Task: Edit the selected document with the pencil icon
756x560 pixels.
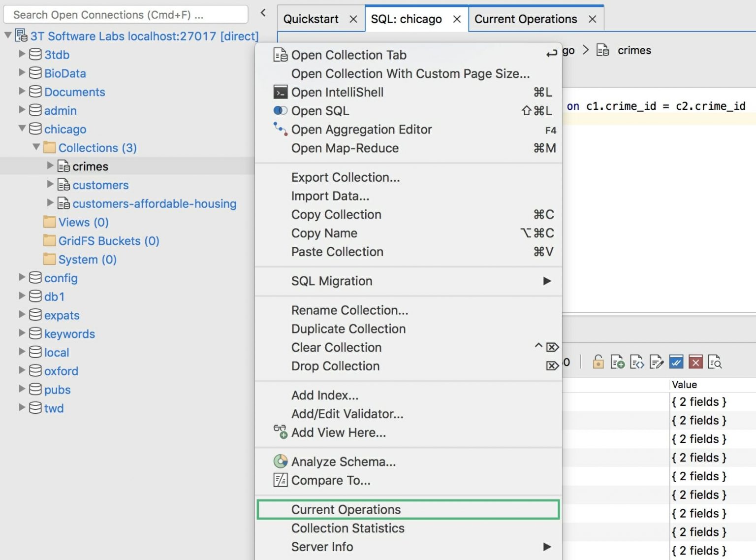Action: click(657, 362)
